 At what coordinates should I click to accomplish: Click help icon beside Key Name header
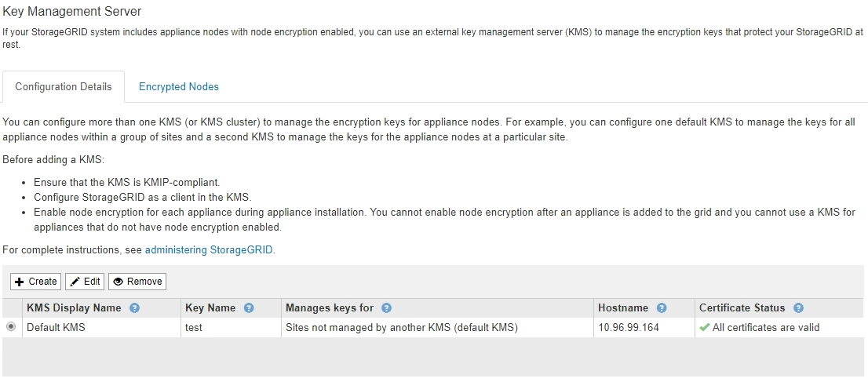coord(249,308)
